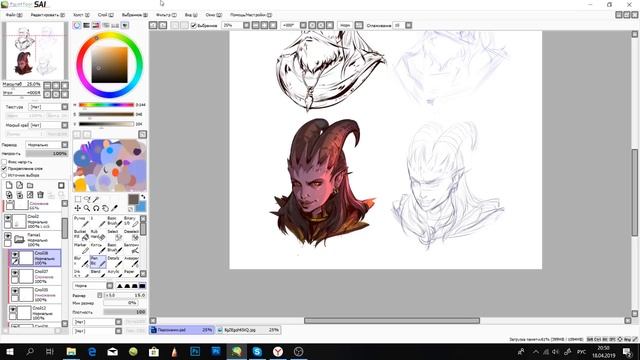Click the foreground color swatch
640x360 pixels.
click(x=133, y=199)
